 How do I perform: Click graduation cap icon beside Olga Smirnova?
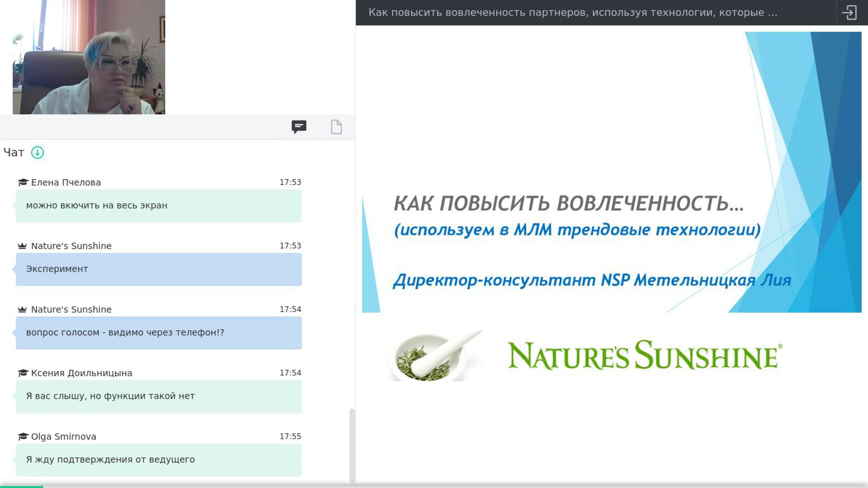click(x=23, y=436)
